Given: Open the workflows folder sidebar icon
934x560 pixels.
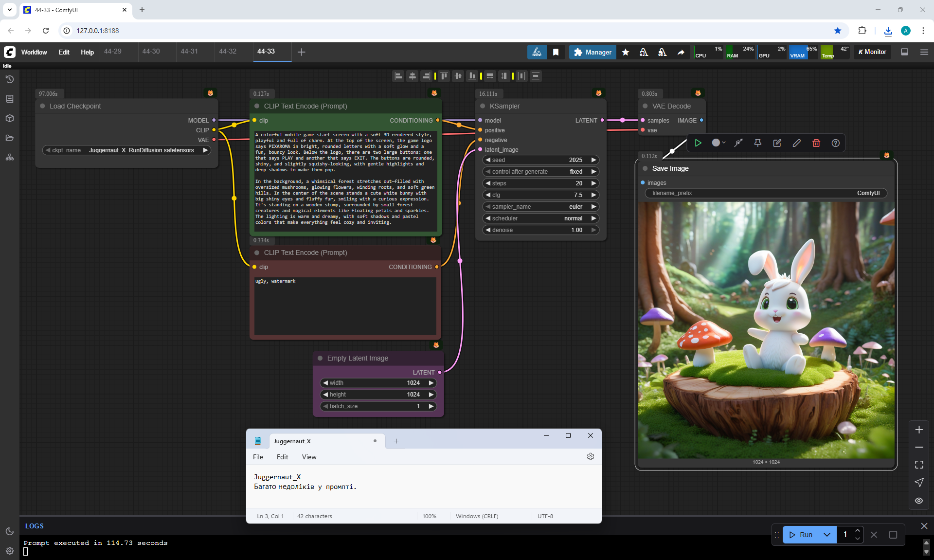Looking at the screenshot, I should (10, 138).
